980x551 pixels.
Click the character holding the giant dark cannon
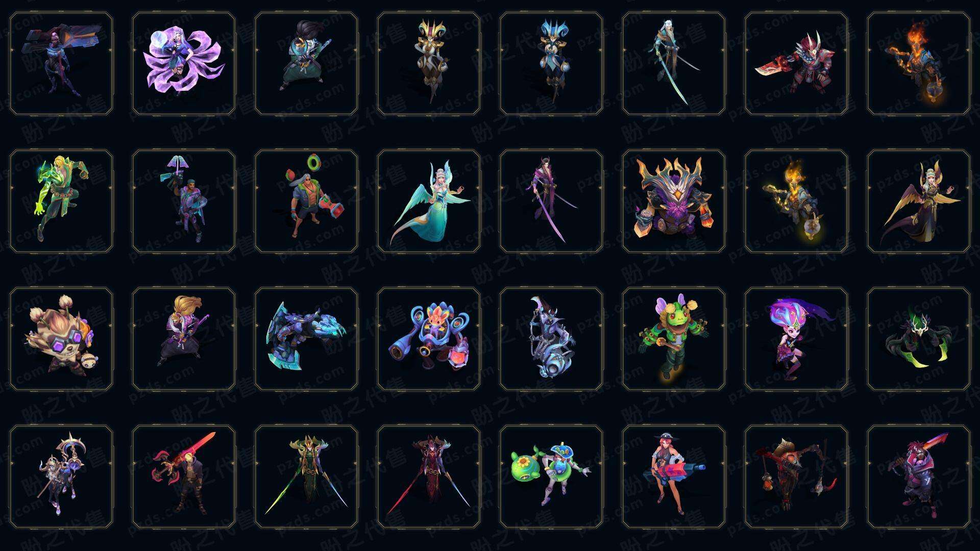(x=61, y=64)
